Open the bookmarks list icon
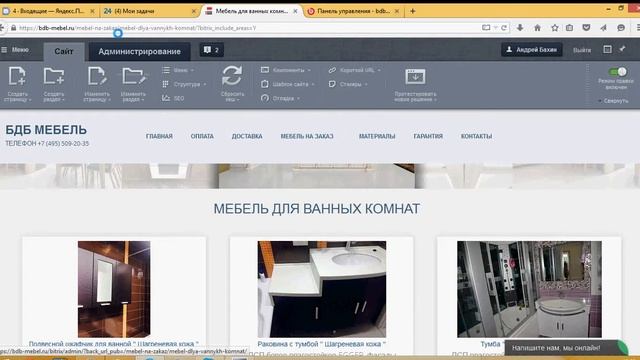Screen dimensions: 640x360 click(x=569, y=28)
